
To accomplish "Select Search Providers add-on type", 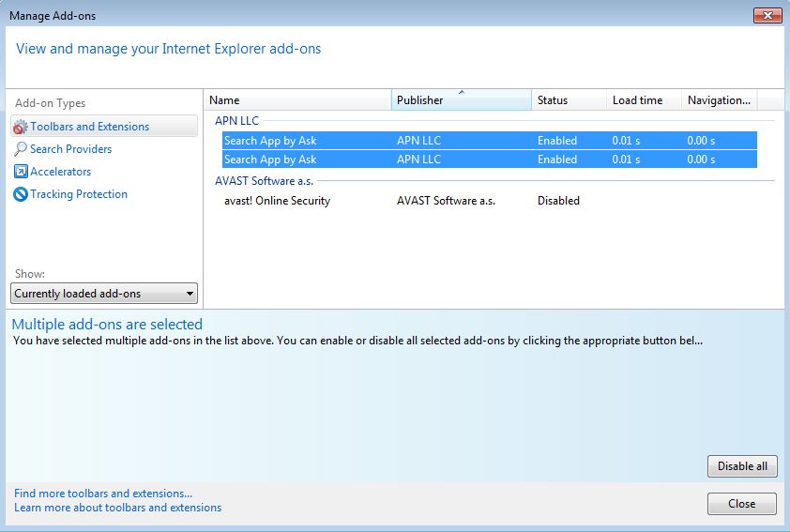I will pyautogui.click(x=70, y=149).
